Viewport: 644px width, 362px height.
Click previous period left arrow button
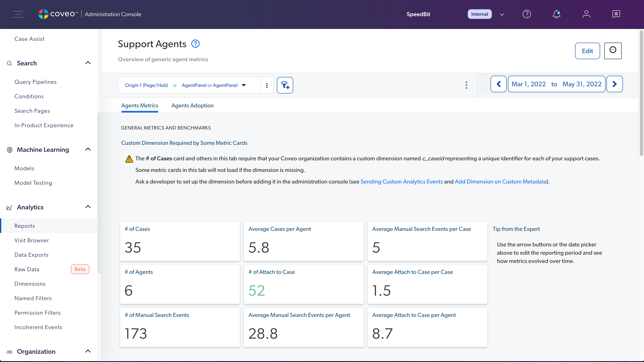pos(498,84)
